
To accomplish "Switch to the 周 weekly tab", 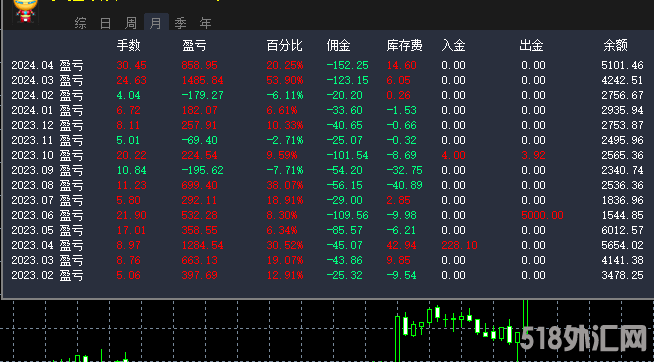I will tap(131, 23).
